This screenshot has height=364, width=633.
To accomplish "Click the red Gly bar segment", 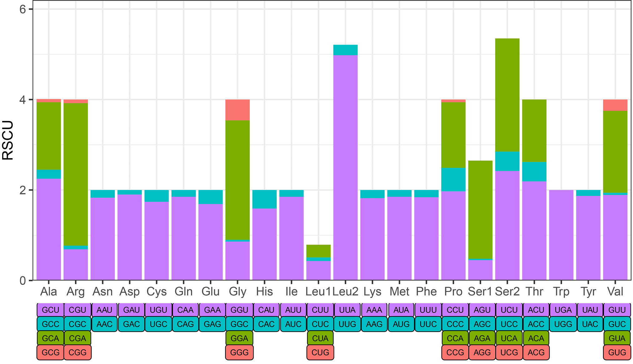I will [x=238, y=110].
